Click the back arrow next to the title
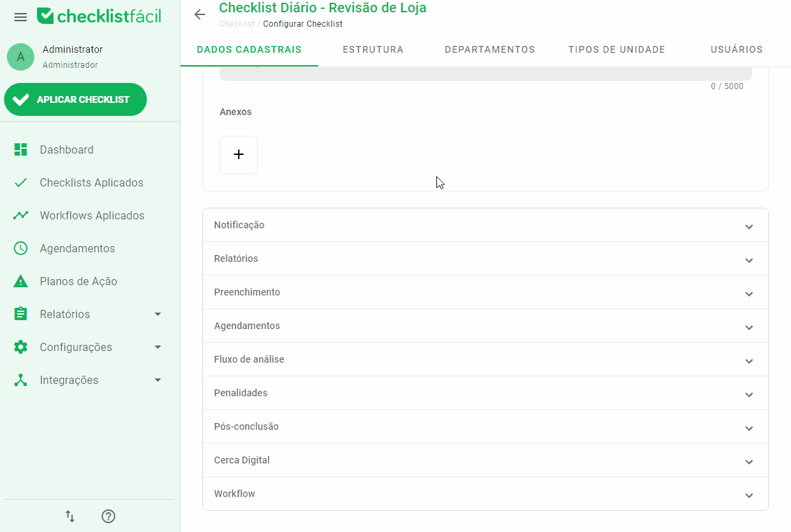Image resolution: width=791 pixels, height=532 pixels. (199, 14)
